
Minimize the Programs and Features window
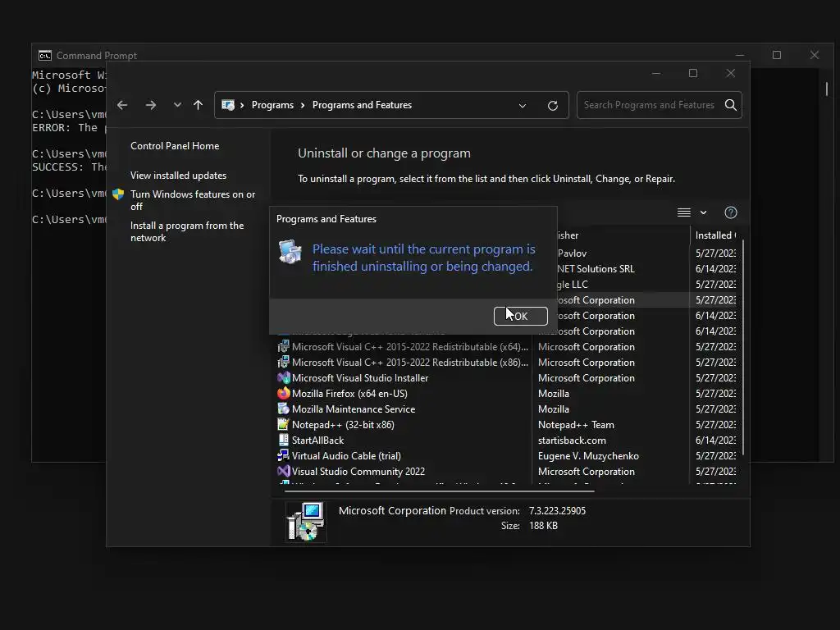(x=655, y=73)
